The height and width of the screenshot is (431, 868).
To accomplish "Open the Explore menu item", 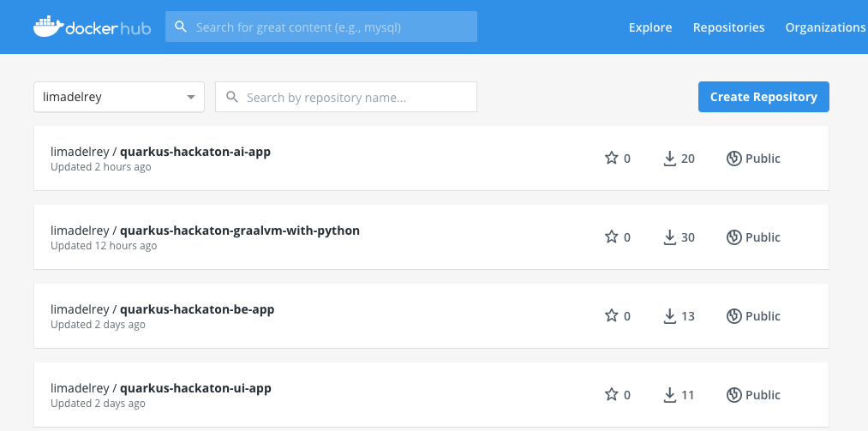I will pos(650,27).
